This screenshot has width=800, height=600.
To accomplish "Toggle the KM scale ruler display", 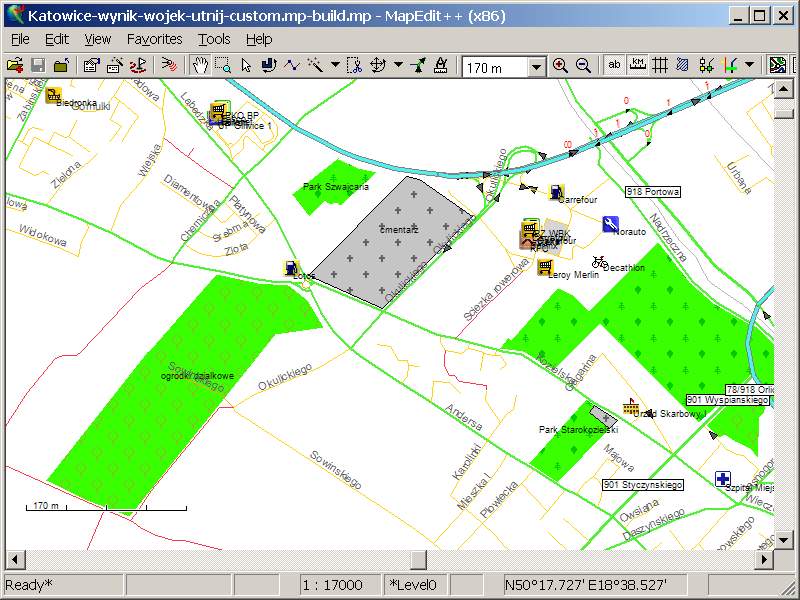I will pyautogui.click(x=637, y=66).
